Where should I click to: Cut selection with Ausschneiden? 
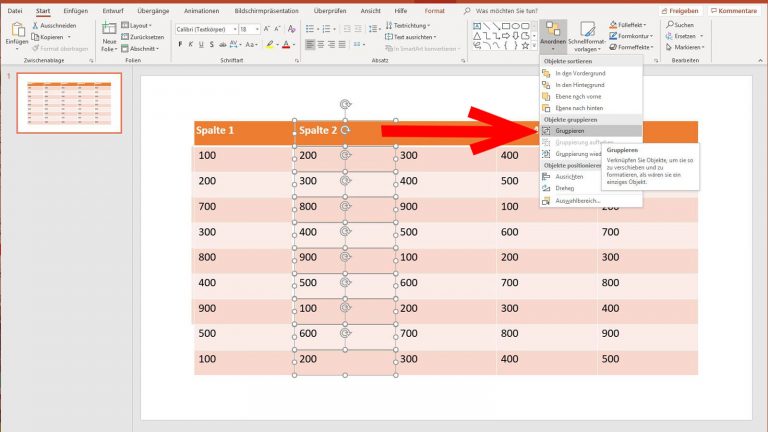(54, 25)
